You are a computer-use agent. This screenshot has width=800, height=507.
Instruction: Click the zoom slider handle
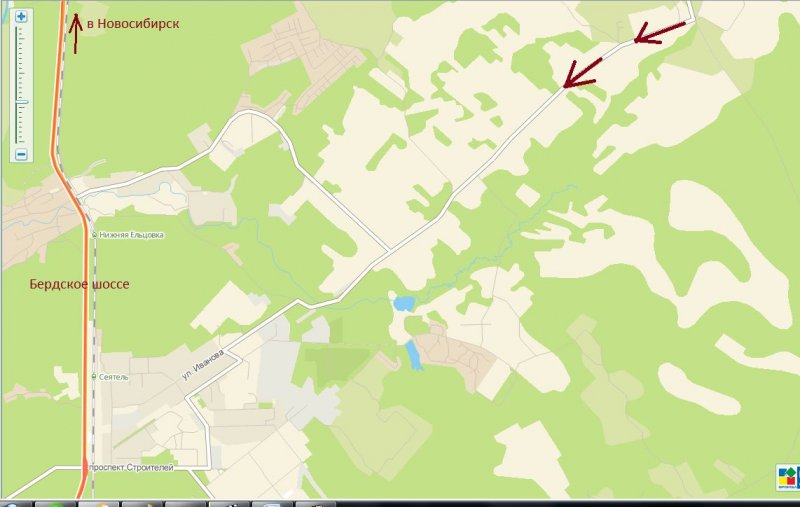(21, 103)
